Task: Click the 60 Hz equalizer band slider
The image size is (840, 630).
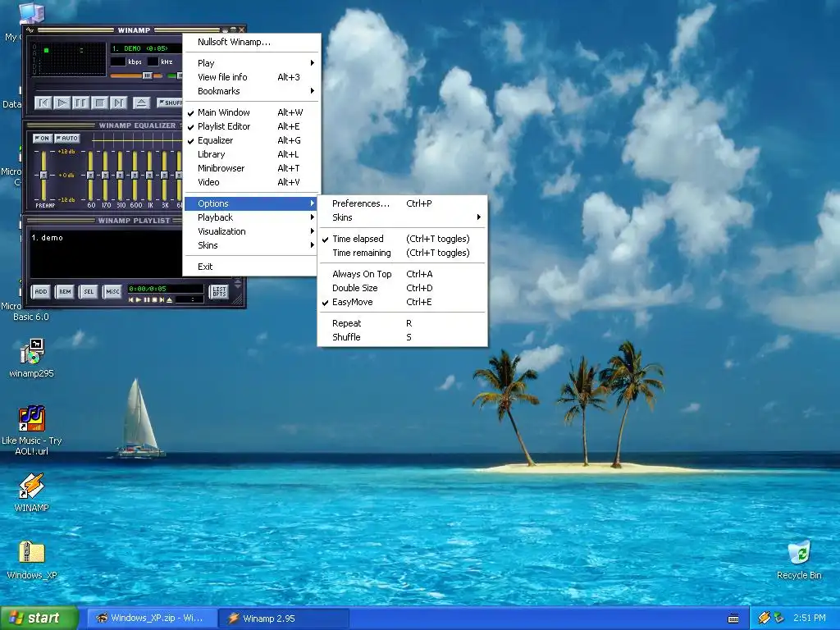Action: coord(90,175)
